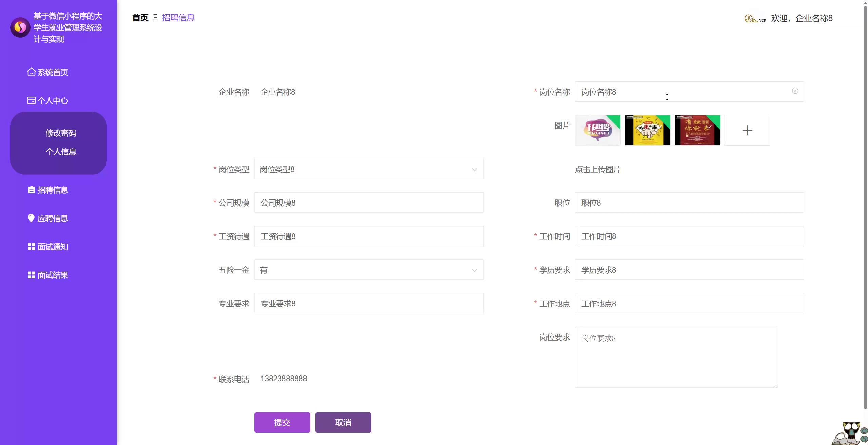Click the lightbulb icon beside 应聘信息
Screen dimensions: 868x445
point(31,218)
